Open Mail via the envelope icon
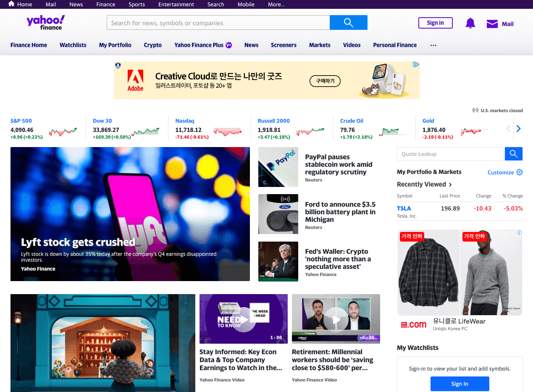The height and width of the screenshot is (392, 533). pos(492,24)
